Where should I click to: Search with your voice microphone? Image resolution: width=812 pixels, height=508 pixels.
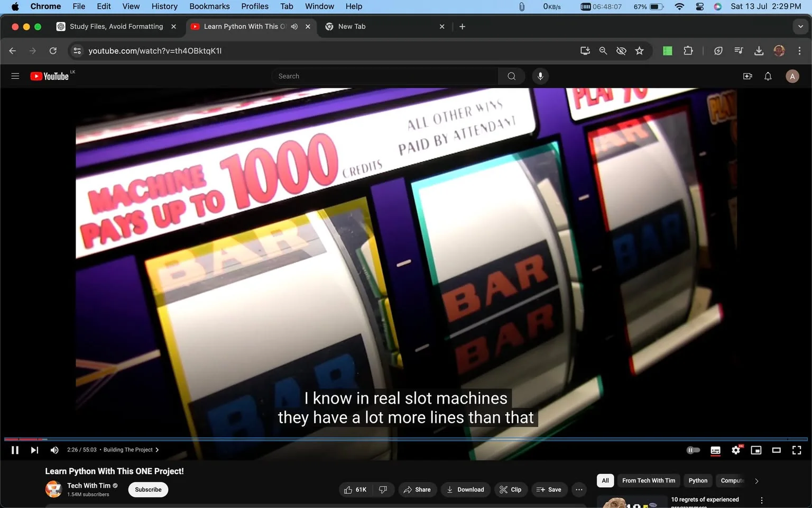[540, 76]
